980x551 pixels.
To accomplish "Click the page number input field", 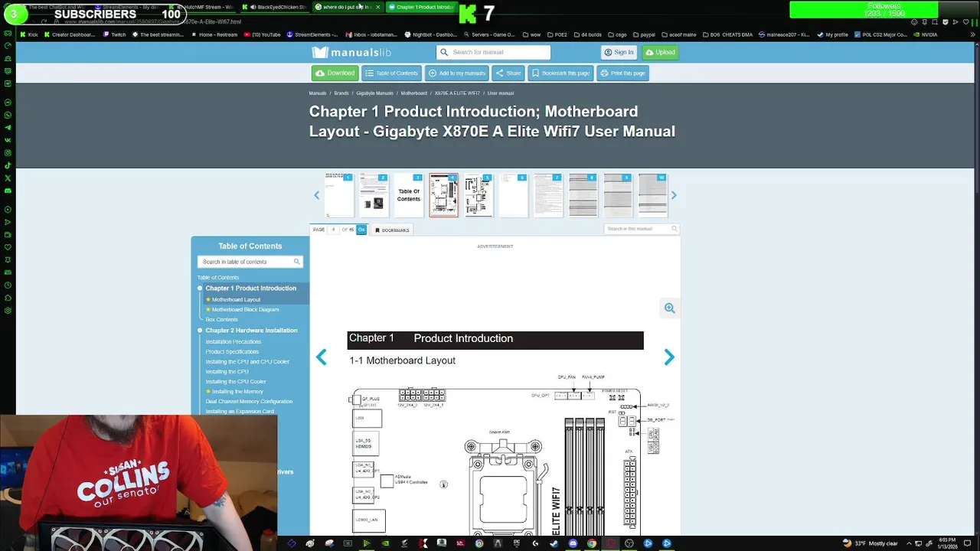I will coord(334,230).
